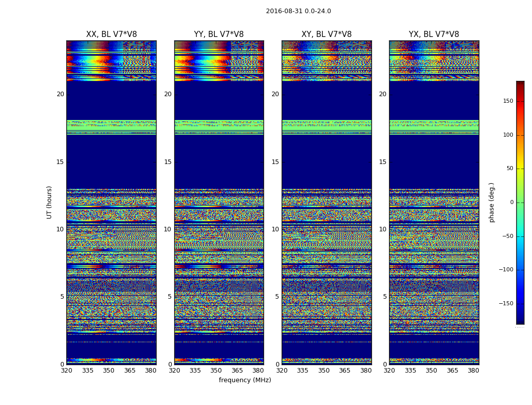Select the 'YX, BL V7*V8' subplot title
The width and height of the screenshot is (532, 405).
coord(434,34)
